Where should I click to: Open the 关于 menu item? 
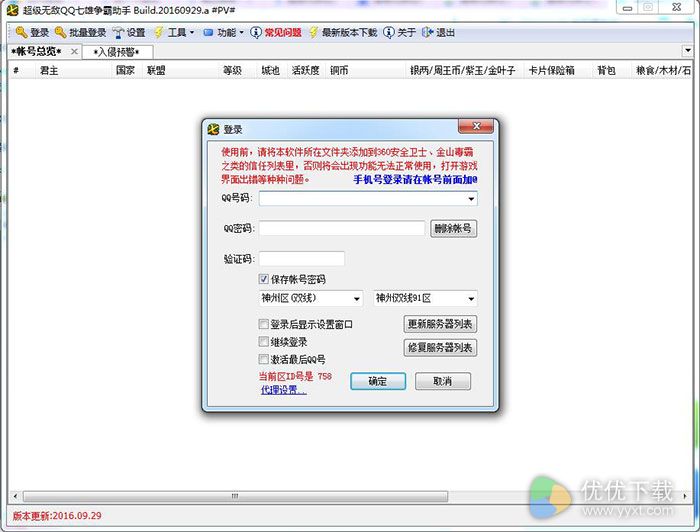click(406, 32)
